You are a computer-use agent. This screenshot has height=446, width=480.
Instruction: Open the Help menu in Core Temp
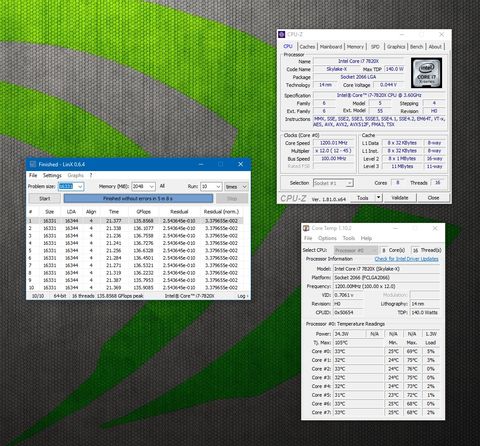366,238
